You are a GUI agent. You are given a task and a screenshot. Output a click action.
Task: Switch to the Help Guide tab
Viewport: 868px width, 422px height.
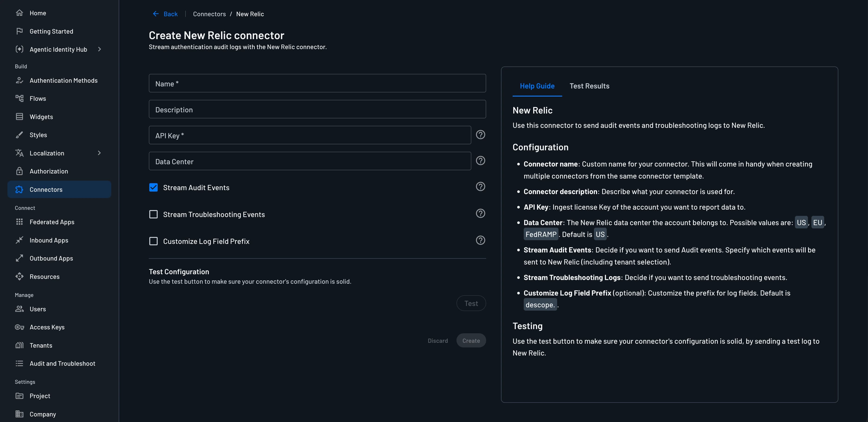coord(537,86)
